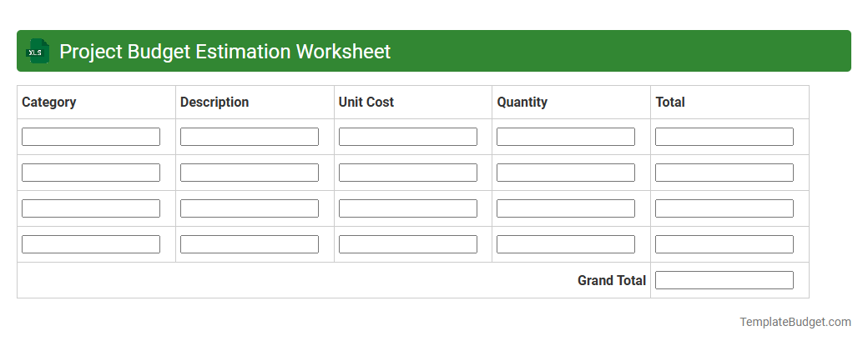Viewport: 868px width, 346px height.
Task: Focus Unit Cost input in third row
Action: click(408, 208)
